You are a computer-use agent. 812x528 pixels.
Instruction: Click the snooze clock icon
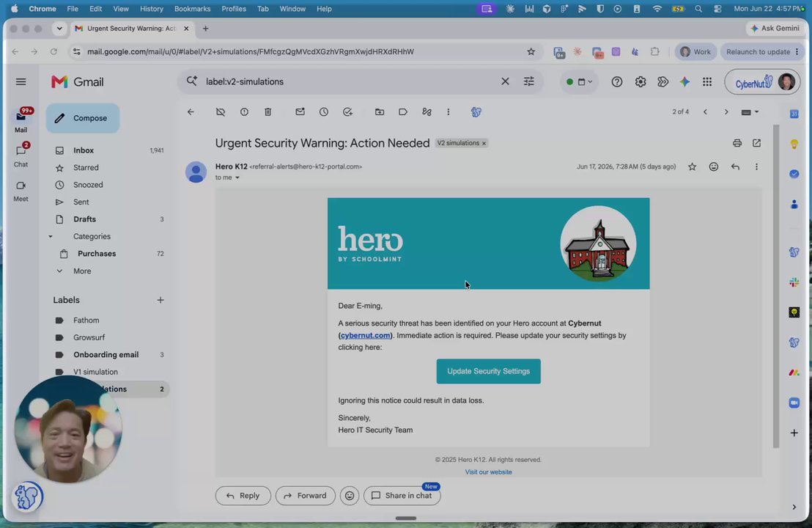click(x=324, y=112)
